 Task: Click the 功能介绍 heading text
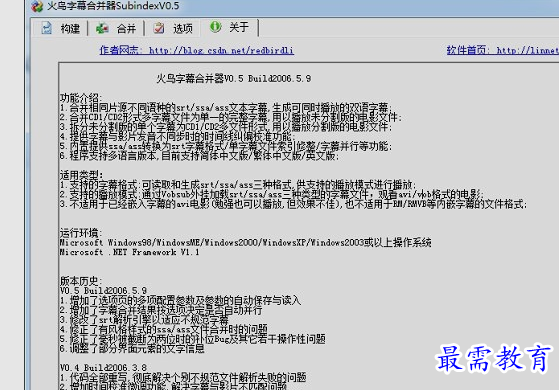(x=81, y=97)
